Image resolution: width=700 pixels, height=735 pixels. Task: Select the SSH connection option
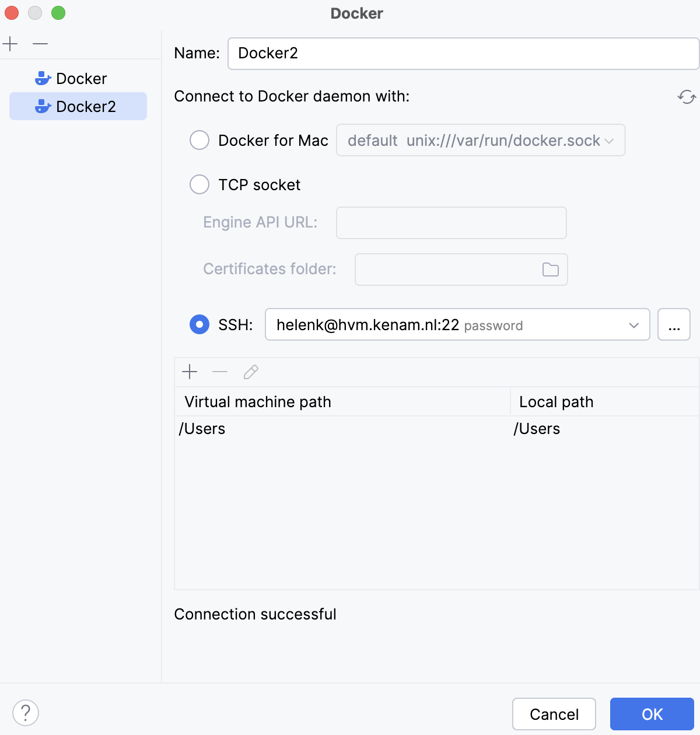click(199, 324)
